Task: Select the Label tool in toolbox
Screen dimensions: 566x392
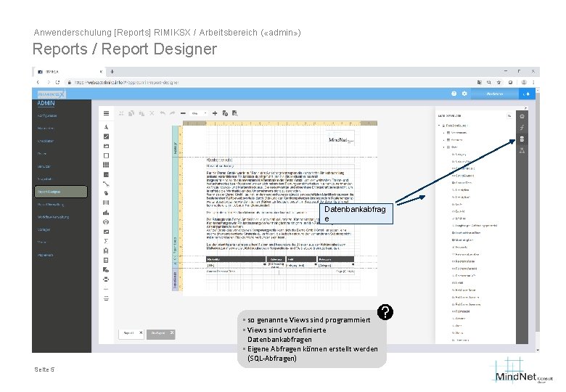Action: click(x=106, y=127)
